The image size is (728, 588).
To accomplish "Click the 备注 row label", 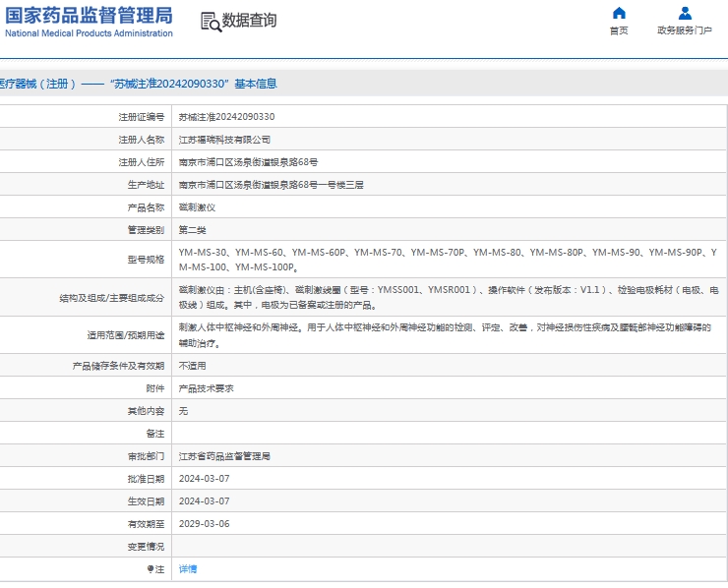I will (155, 434).
